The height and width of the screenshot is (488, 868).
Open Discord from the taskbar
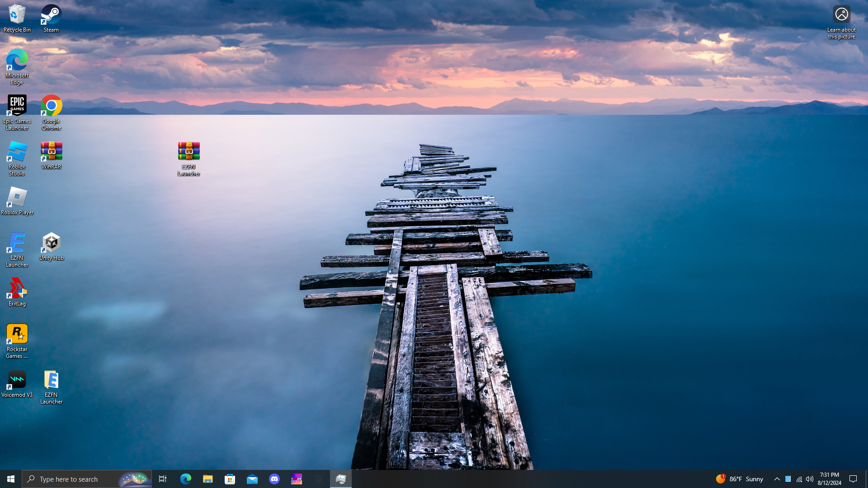(274, 479)
